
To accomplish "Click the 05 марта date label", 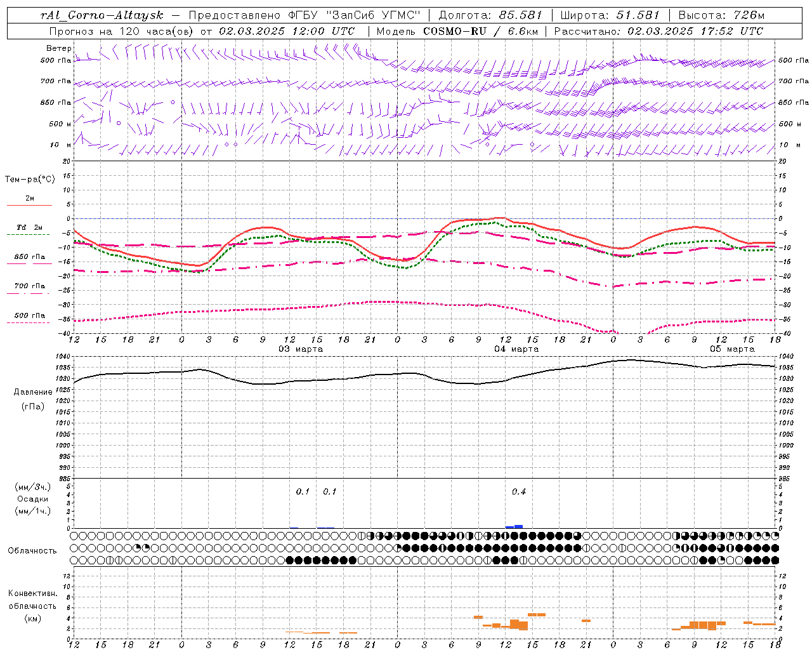I will coord(732,349).
